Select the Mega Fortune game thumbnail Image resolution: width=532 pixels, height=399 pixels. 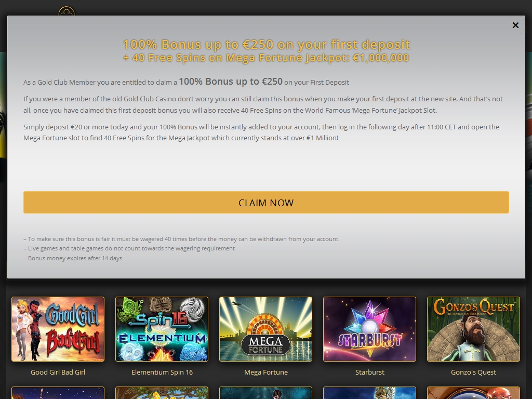pos(265,329)
